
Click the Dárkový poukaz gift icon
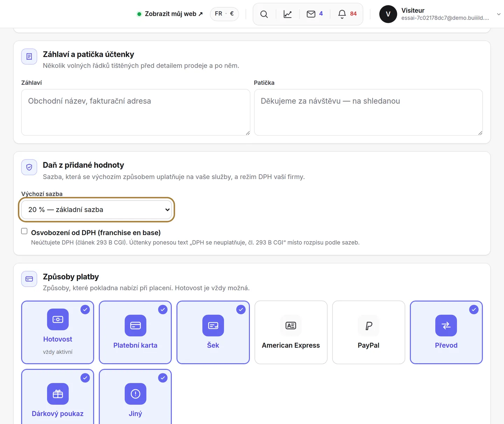click(58, 394)
